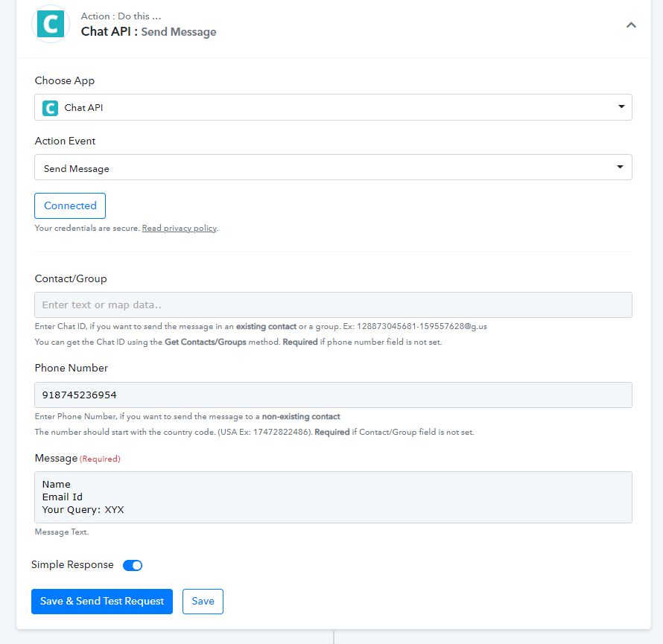Viewport: 663px width, 644px height.
Task: Click inside the Message text area
Action: (x=333, y=497)
